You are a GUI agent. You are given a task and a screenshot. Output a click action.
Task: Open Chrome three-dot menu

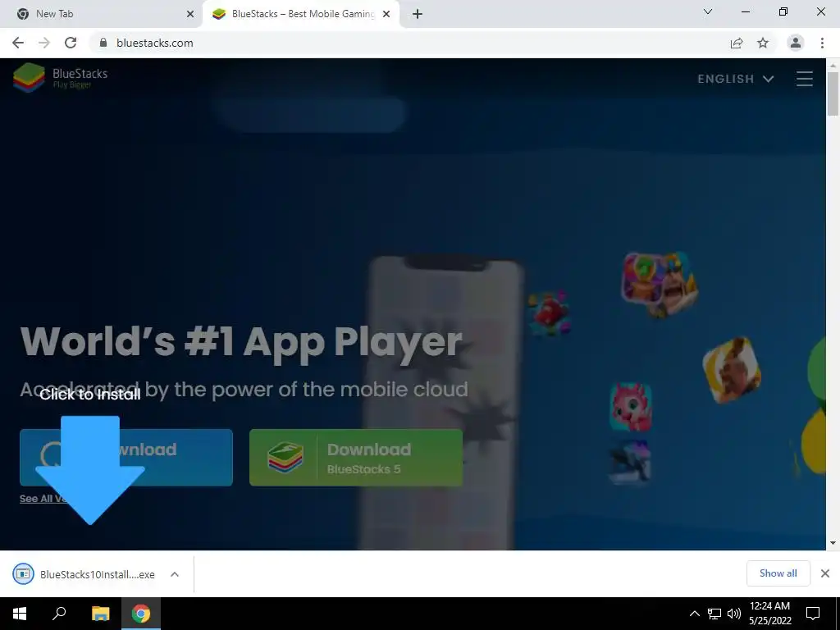[822, 43]
